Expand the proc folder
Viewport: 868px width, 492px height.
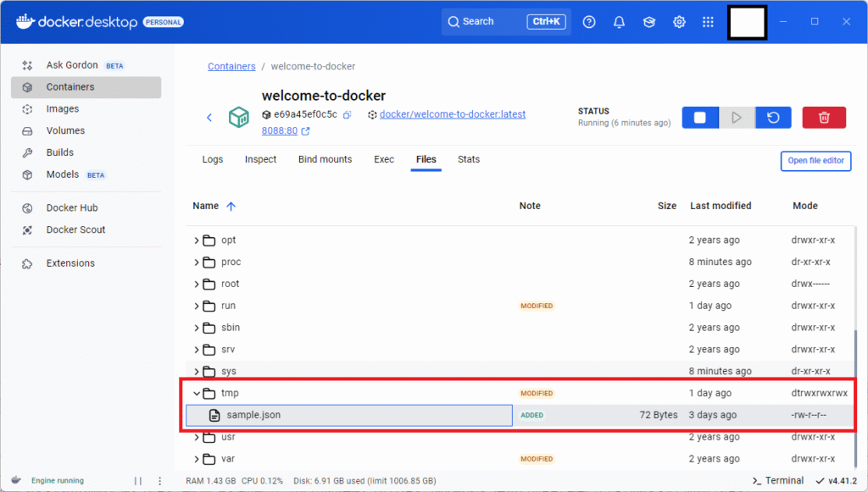tap(196, 262)
